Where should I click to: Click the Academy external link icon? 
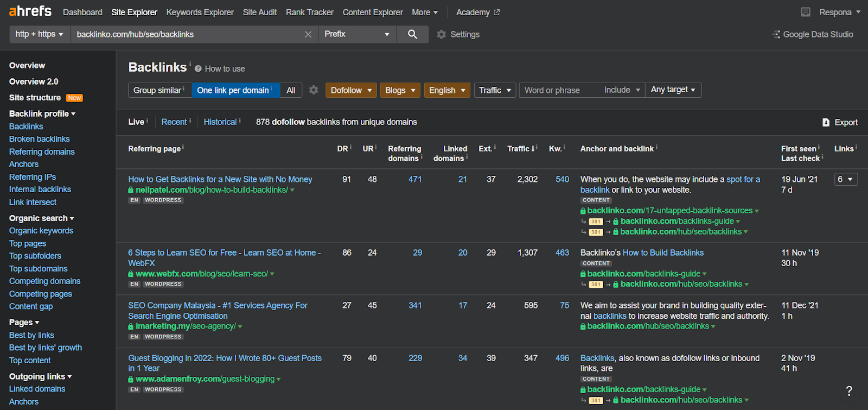496,12
